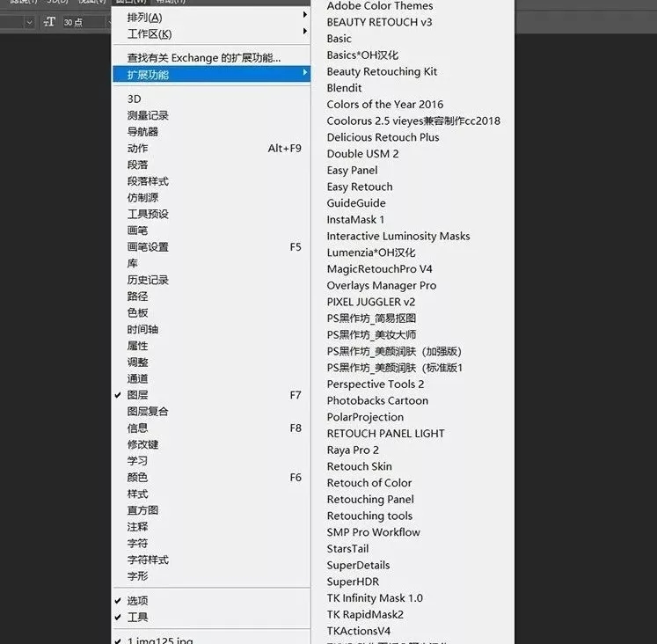Uncheck the 工具 panel entry
The width and height of the screenshot is (657, 644).
[x=212, y=617]
